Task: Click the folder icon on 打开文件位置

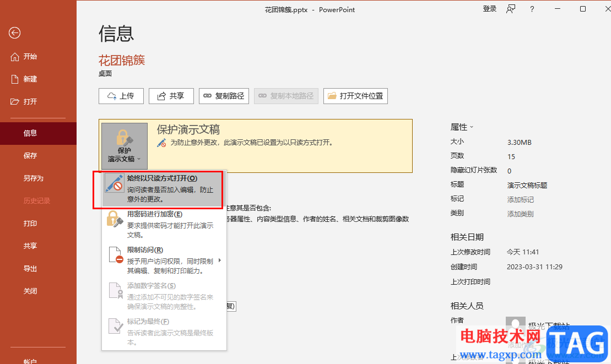Action: tap(332, 96)
